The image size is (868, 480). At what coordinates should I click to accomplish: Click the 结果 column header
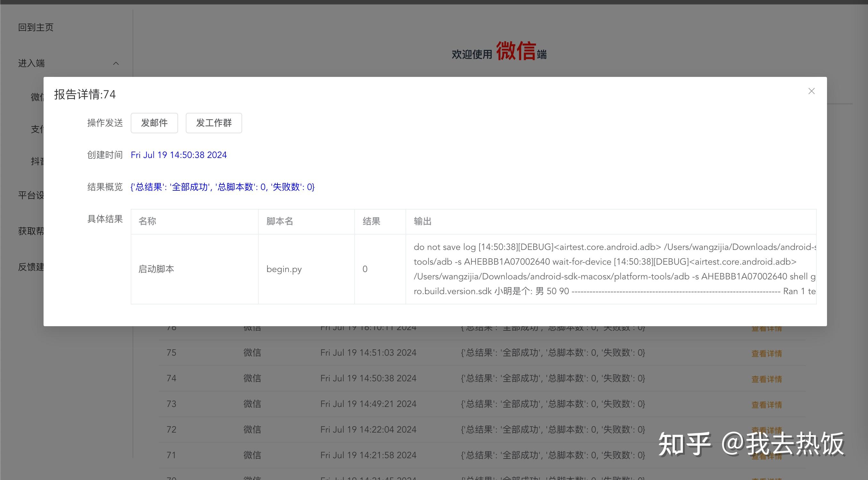371,221
